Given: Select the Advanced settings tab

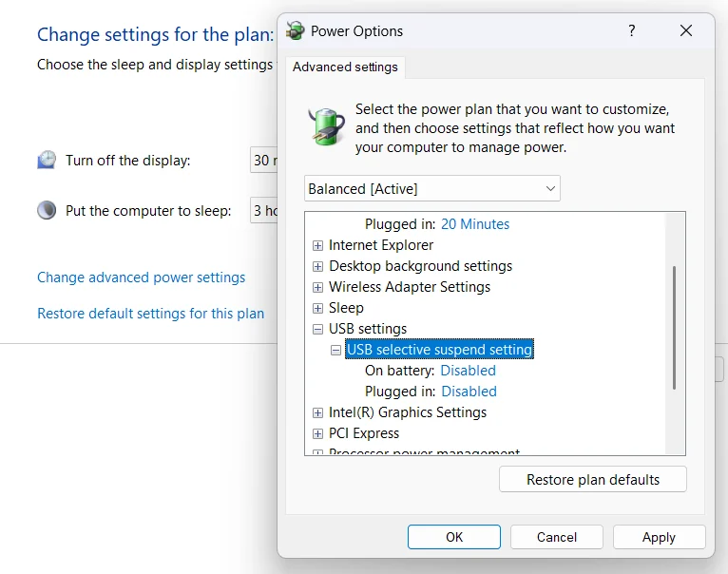Looking at the screenshot, I should click(x=345, y=67).
